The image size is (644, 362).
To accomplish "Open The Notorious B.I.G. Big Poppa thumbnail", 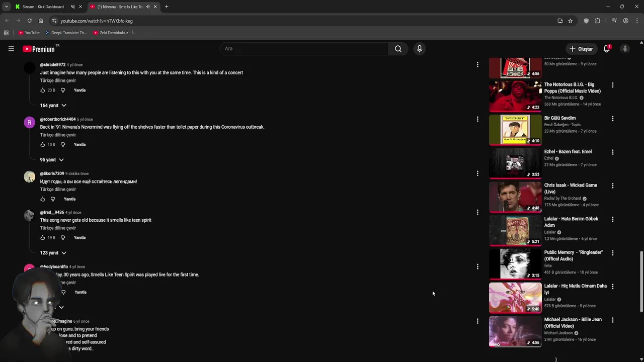I will 515,96.
